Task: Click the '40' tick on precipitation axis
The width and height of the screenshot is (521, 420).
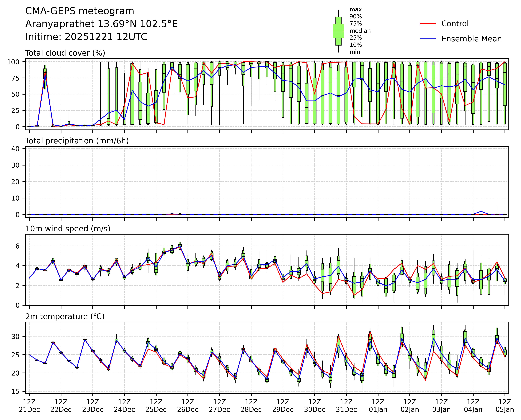Action: click(15, 149)
